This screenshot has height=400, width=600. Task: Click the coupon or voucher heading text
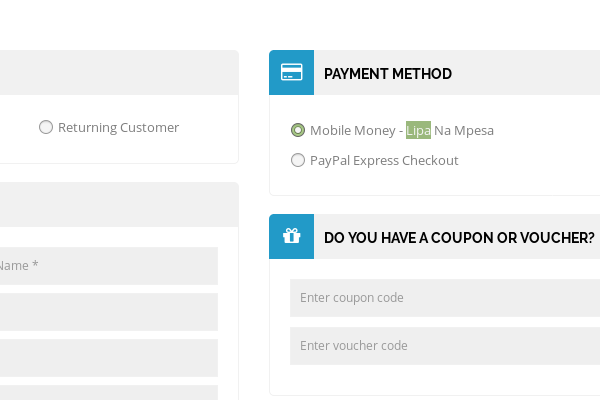point(459,238)
